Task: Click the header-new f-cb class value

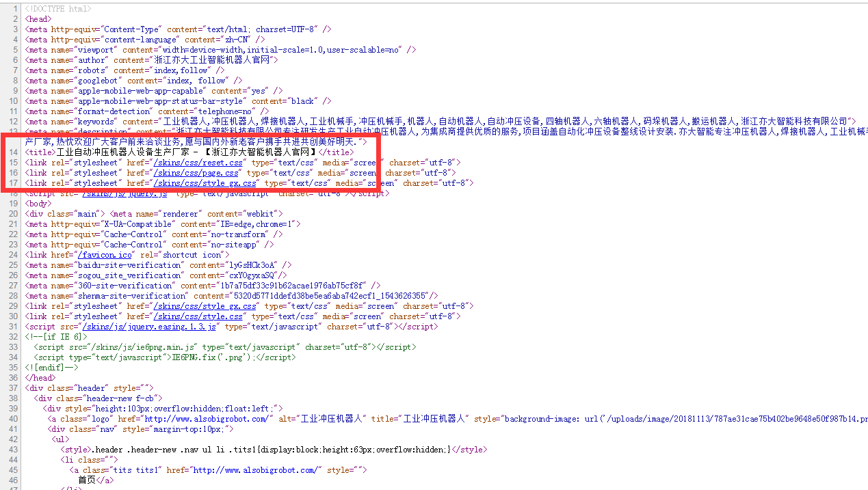Action: point(120,398)
